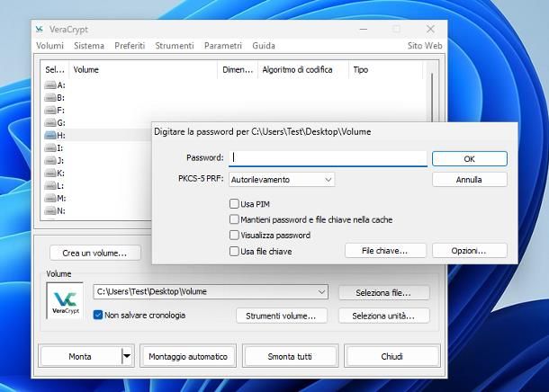Open the PKCS-5 PRF Autorilevamento dropdown

pos(282,180)
